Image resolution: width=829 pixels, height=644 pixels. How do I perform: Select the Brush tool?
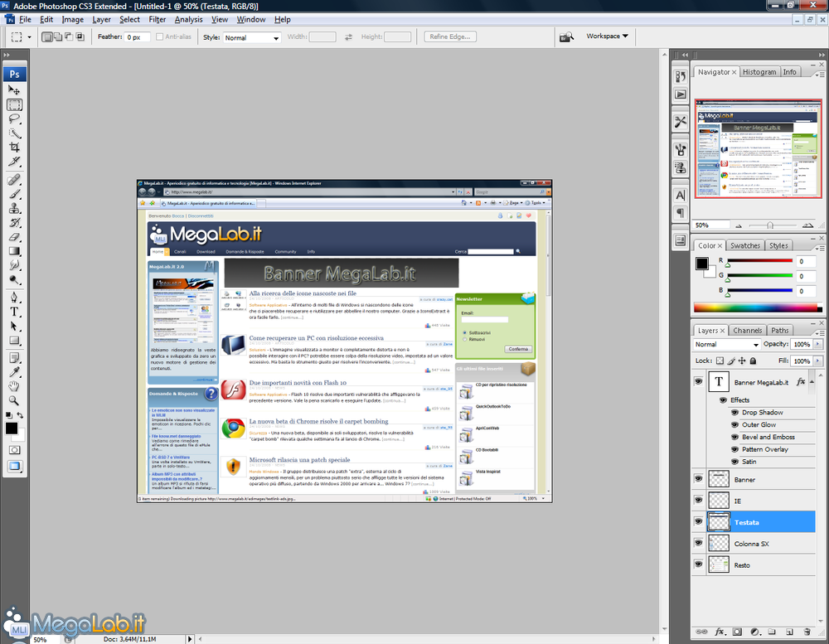pyautogui.click(x=14, y=194)
